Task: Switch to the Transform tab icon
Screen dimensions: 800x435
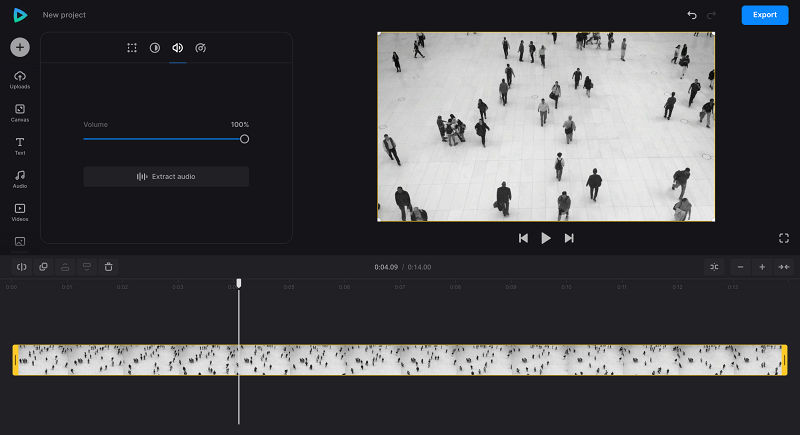Action: [132, 48]
